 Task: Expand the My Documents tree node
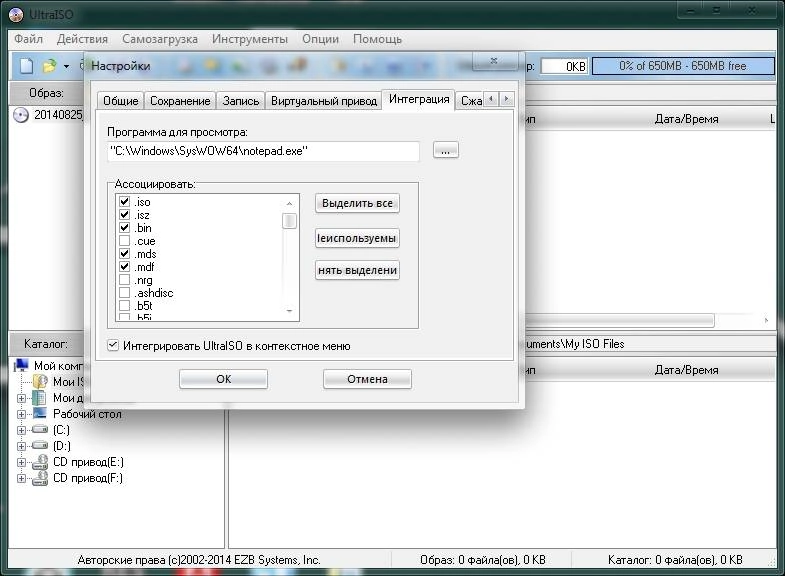point(21,398)
